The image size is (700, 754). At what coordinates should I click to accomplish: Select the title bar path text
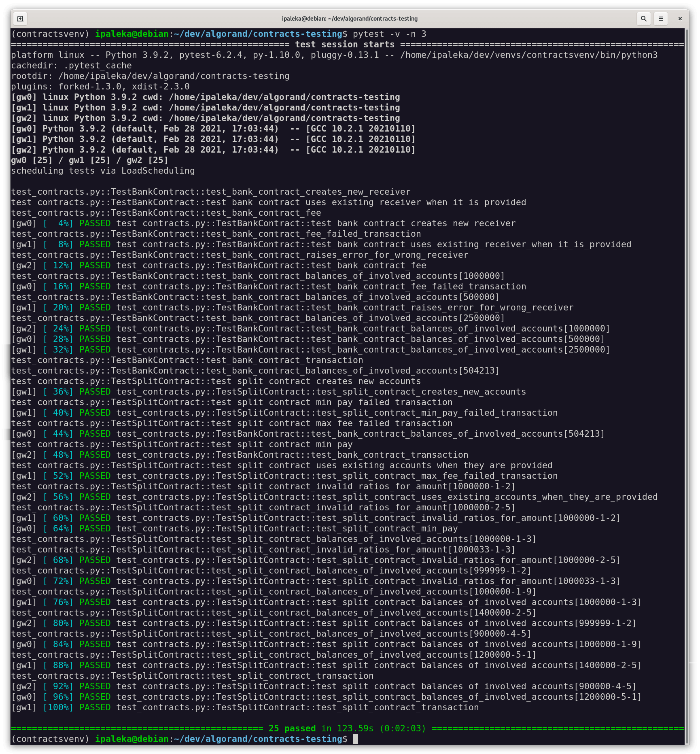(x=350, y=19)
